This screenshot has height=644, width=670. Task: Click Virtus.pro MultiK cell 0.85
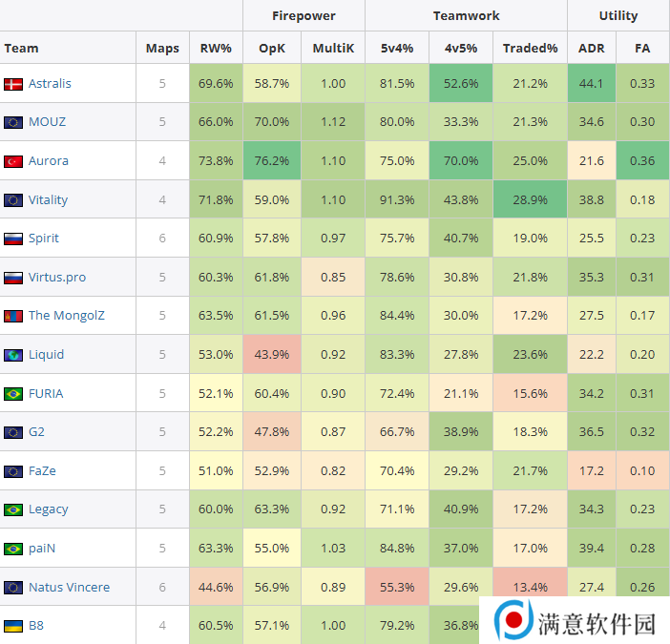(x=333, y=278)
